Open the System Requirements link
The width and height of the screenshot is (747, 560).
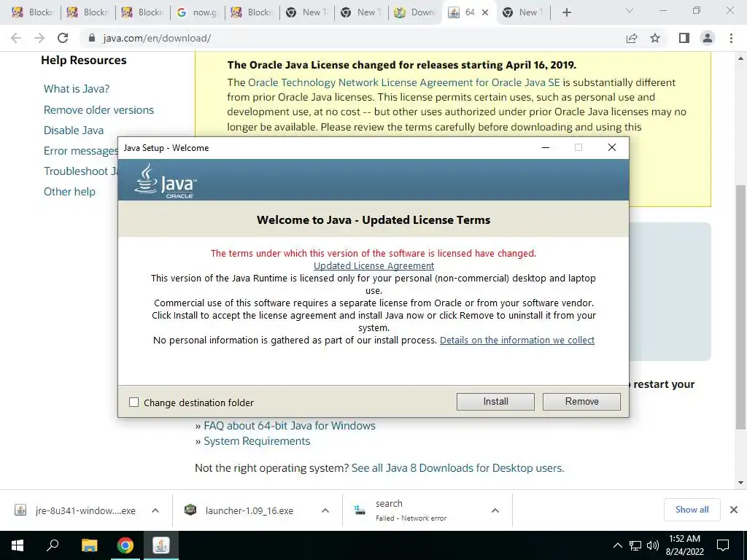point(257,441)
